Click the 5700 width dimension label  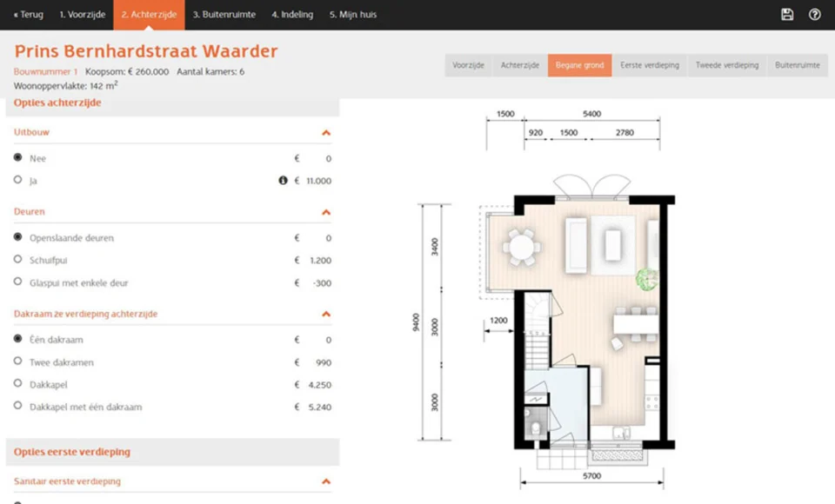[x=591, y=476]
